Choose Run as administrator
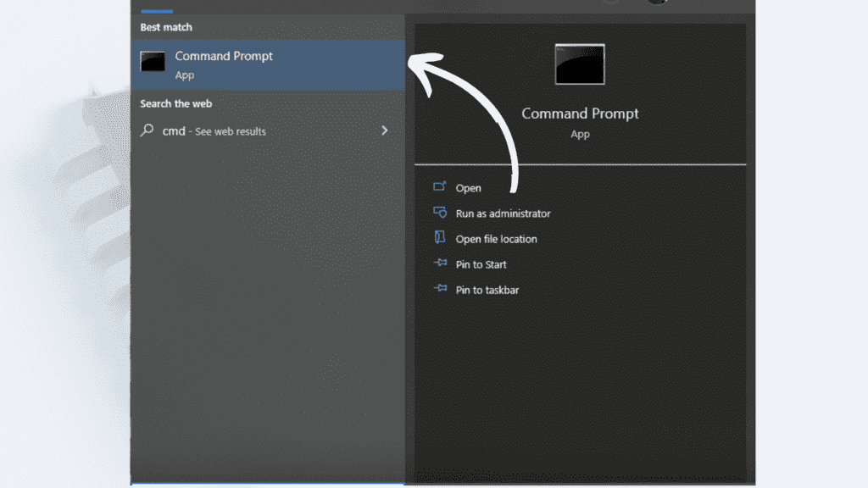The width and height of the screenshot is (868, 488). [x=503, y=213]
